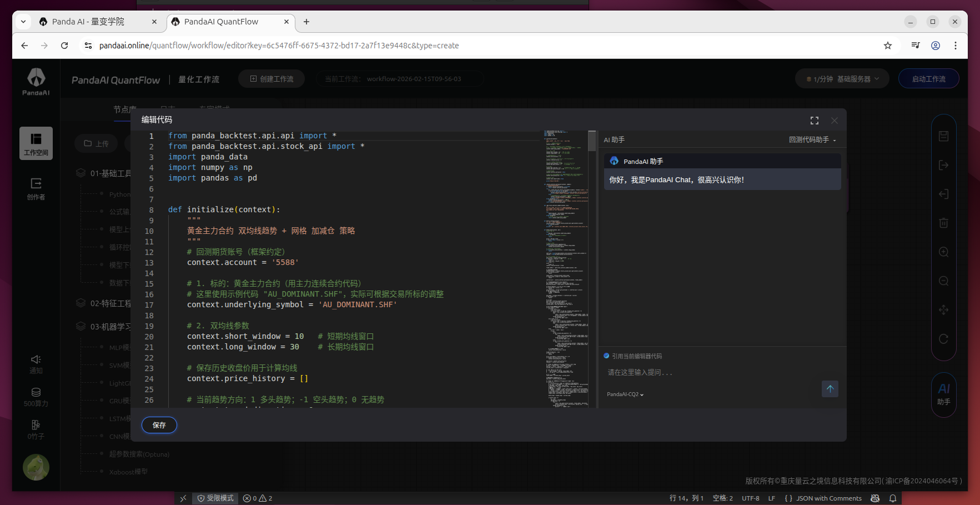
Task: Click the 量化工作流 header link
Action: (x=199, y=79)
